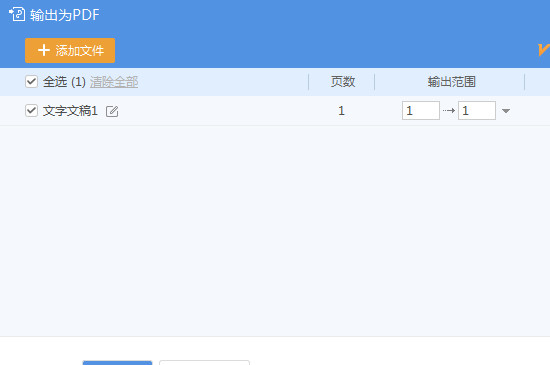Click the 输出为PDF title icon
550x365 pixels.
[17, 14]
